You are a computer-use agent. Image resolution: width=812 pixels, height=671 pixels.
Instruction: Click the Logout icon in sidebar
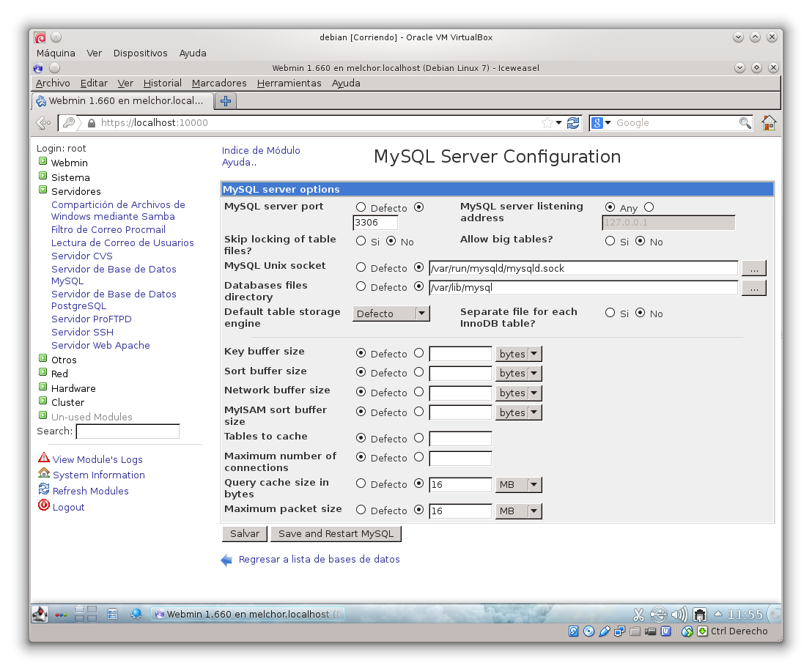pyautogui.click(x=44, y=506)
